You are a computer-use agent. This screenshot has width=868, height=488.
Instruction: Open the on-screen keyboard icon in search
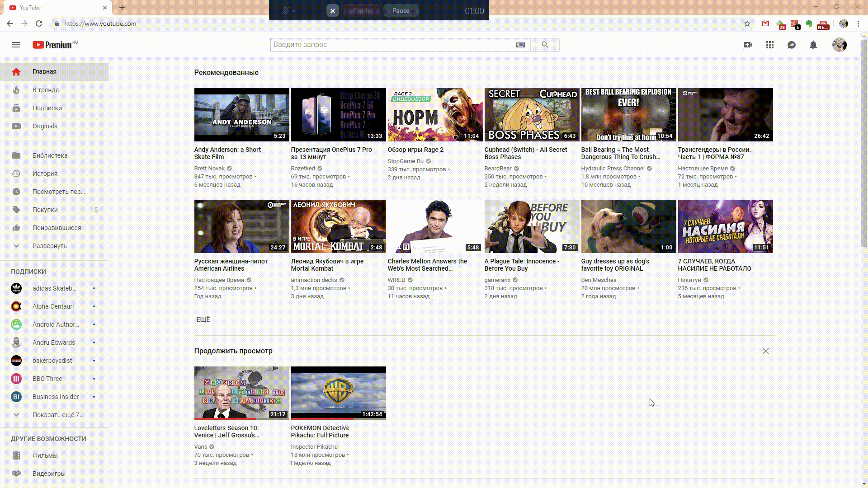click(x=520, y=45)
